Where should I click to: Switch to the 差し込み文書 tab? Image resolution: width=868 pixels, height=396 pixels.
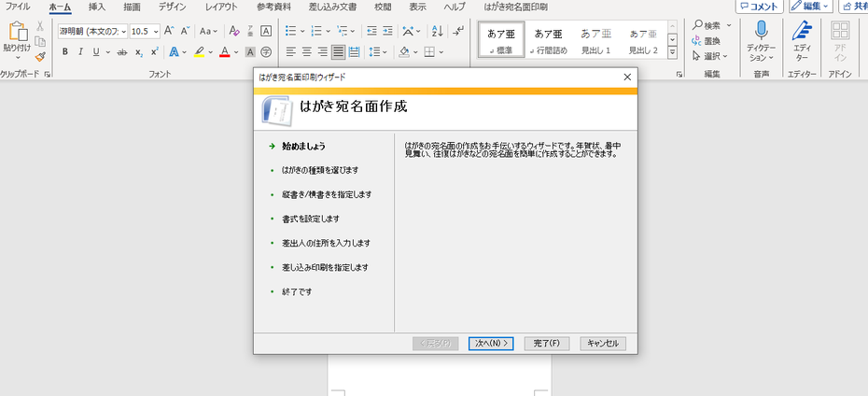point(332,7)
